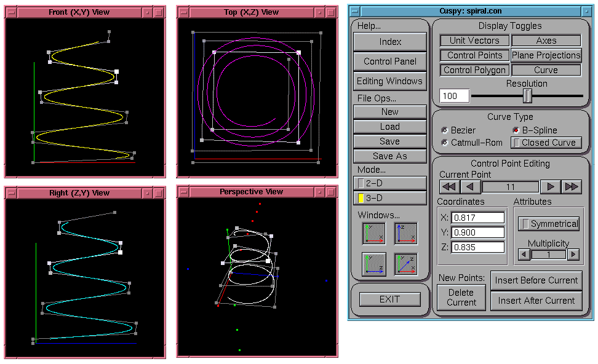Jump to the last control point
The image size is (598, 364).
tap(572, 186)
